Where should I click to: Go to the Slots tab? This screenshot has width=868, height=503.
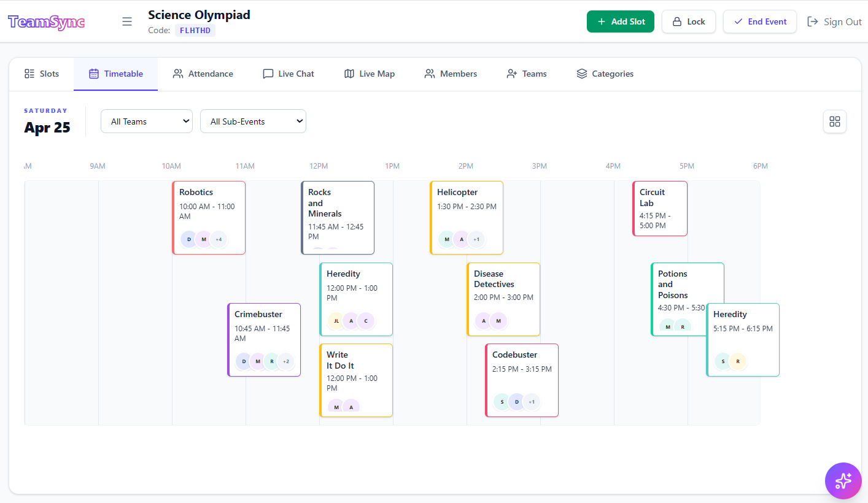pyautogui.click(x=42, y=74)
